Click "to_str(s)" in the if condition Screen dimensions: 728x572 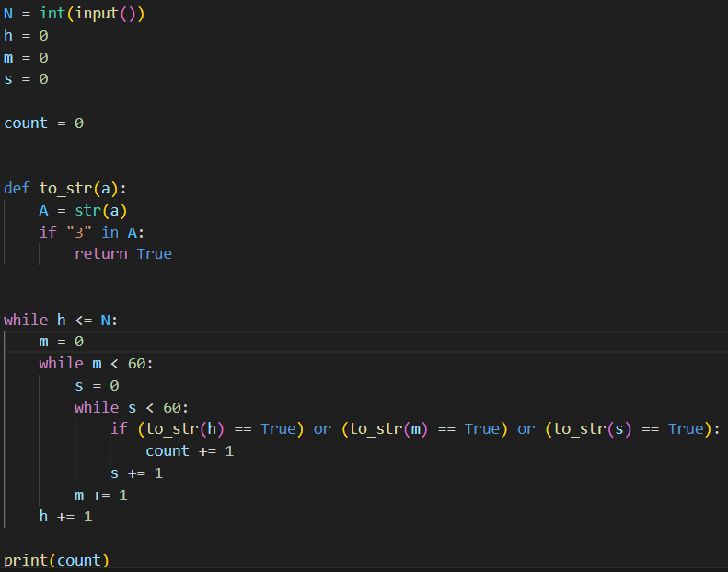(x=593, y=429)
